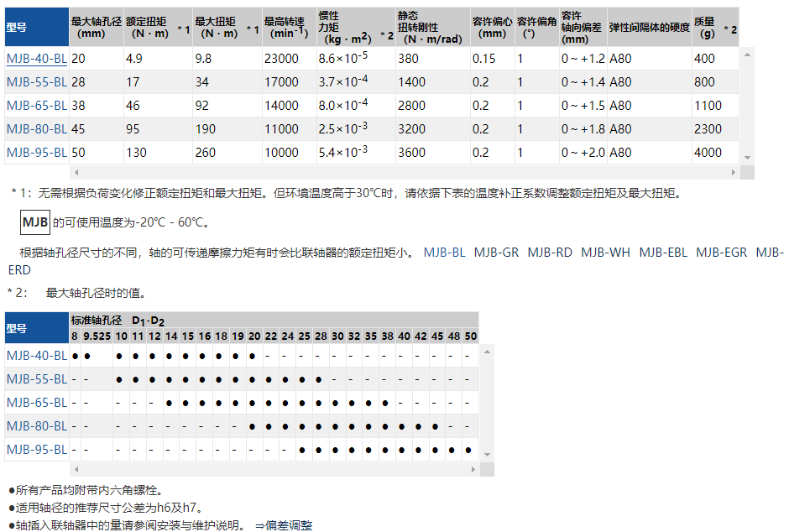Click left arrow of bore-size table scrollbar
The width and height of the screenshot is (789, 532).
[76, 469]
